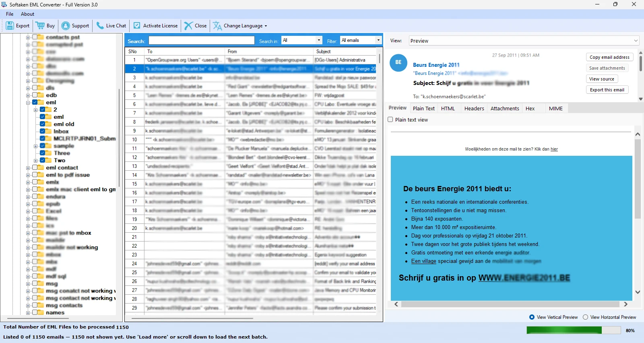This screenshot has width=644, height=343.
Task: Click the folder icon of contacts pst
Action: pos(41,37)
